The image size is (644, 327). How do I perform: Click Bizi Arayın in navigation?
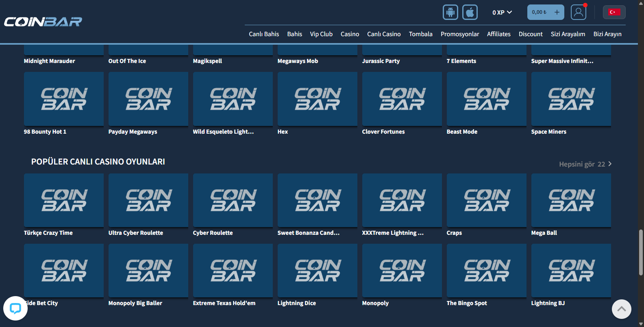[607, 34]
